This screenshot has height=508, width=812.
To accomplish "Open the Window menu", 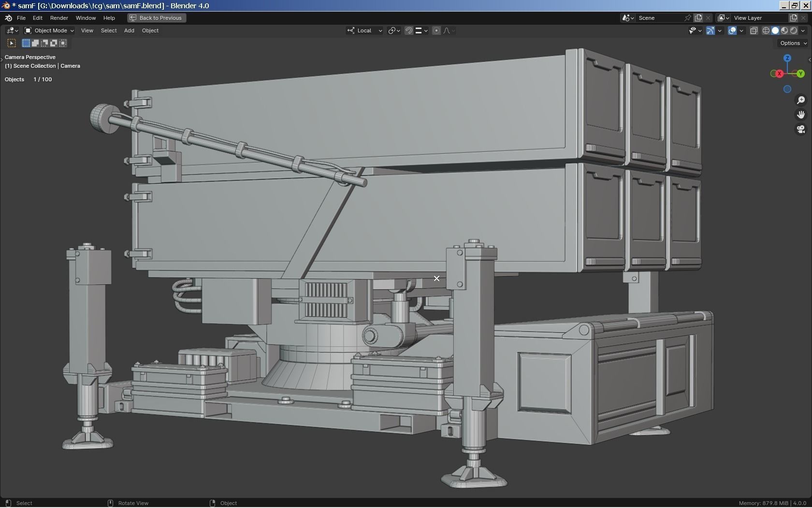I will (x=86, y=18).
